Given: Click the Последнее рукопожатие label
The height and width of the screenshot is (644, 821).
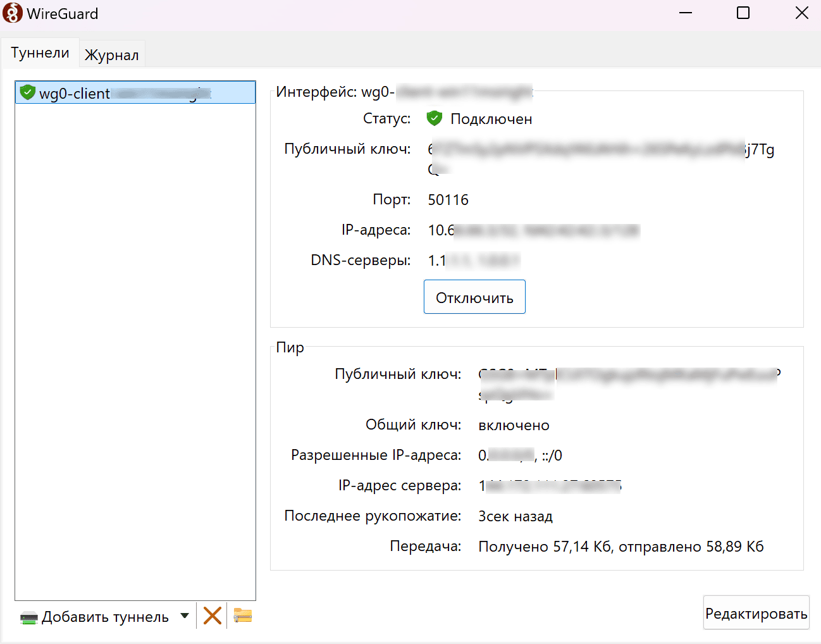Looking at the screenshot, I should pyautogui.click(x=373, y=516).
